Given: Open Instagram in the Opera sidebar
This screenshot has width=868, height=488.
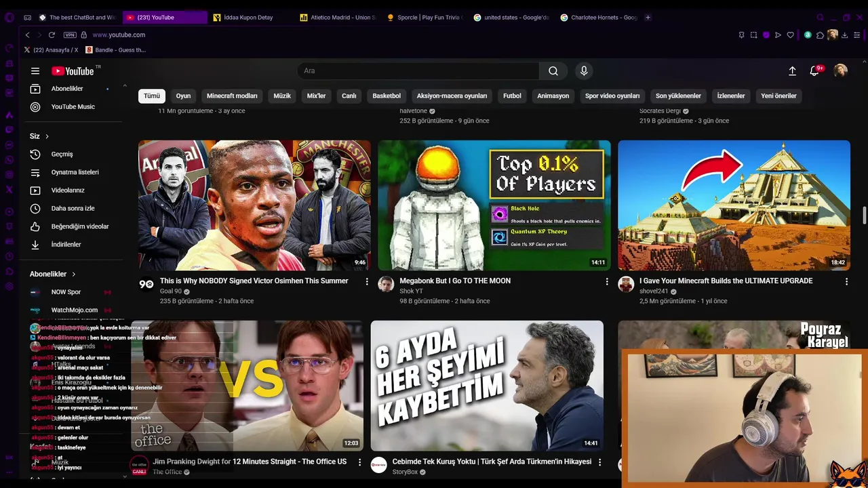Looking at the screenshot, I should click(9, 175).
